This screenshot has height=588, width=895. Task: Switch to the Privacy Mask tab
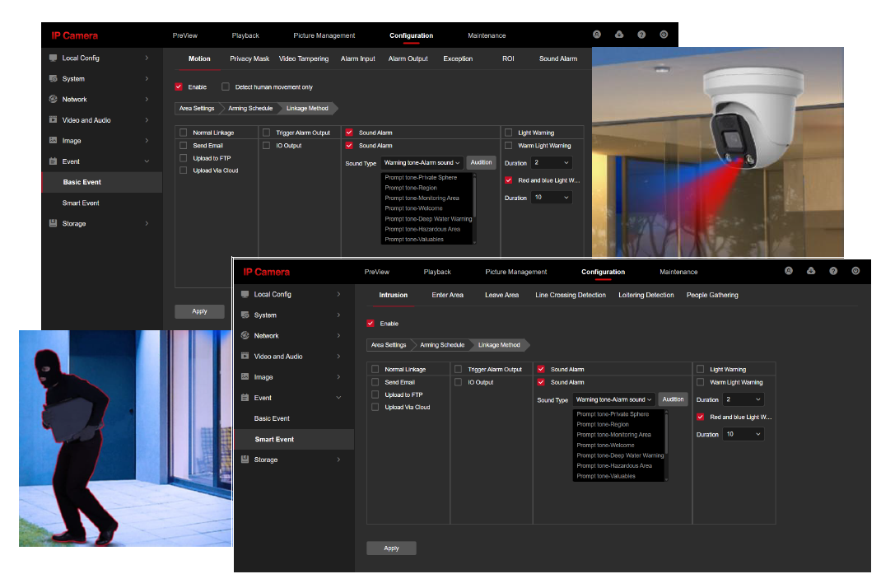249,58
